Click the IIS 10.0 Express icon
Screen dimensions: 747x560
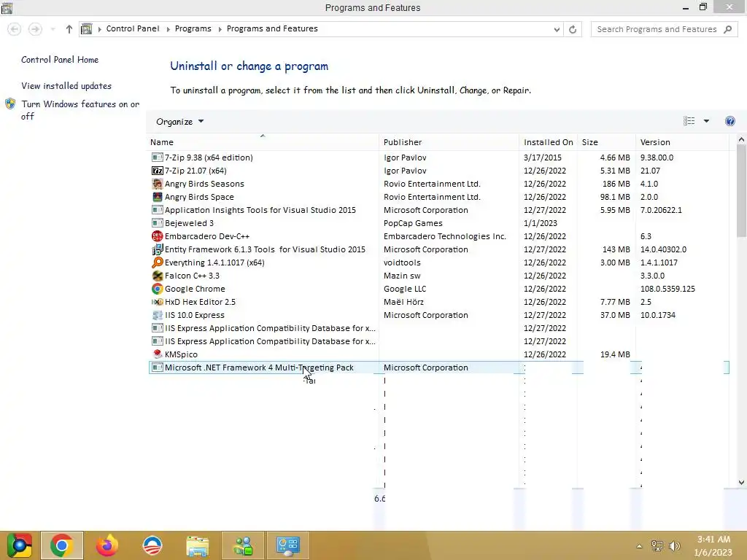[158, 315]
